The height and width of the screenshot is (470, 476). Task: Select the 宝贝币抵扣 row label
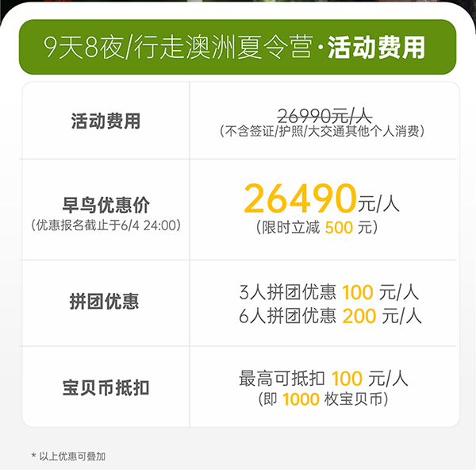[x=106, y=388]
